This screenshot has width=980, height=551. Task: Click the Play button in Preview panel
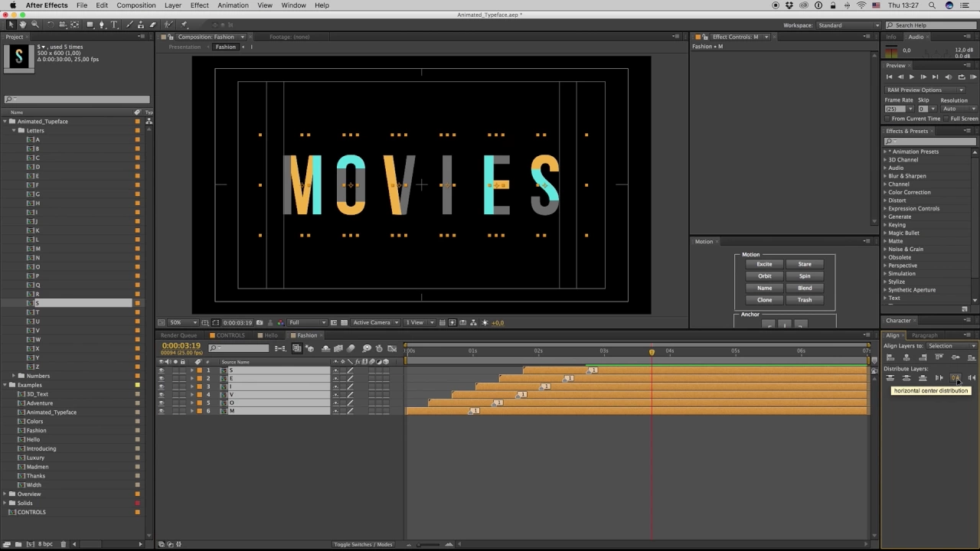(x=911, y=77)
